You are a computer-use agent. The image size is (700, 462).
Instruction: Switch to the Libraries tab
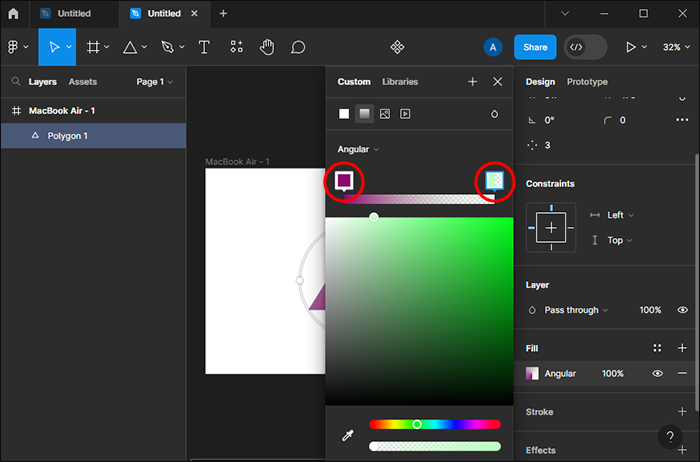point(400,82)
